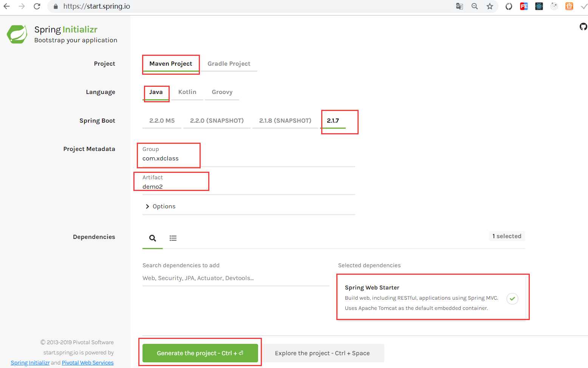Reload the page with the refresh icon

(37, 6)
